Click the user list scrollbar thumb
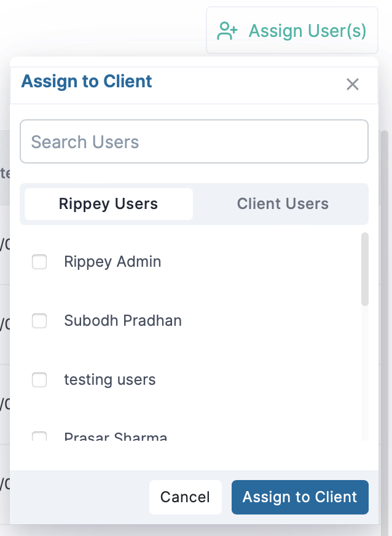 click(365, 269)
